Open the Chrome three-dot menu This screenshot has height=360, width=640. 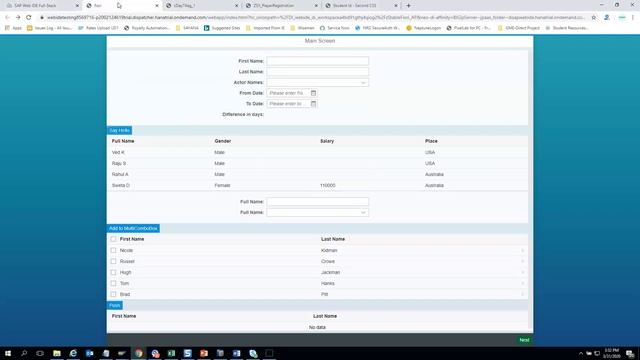click(633, 18)
